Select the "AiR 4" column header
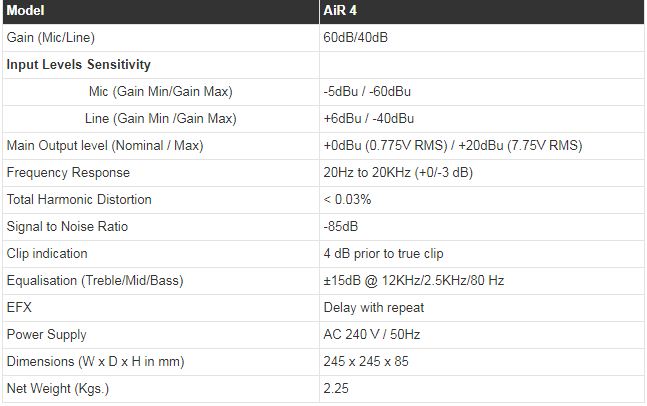This screenshot has height=406, width=647. click(x=341, y=11)
